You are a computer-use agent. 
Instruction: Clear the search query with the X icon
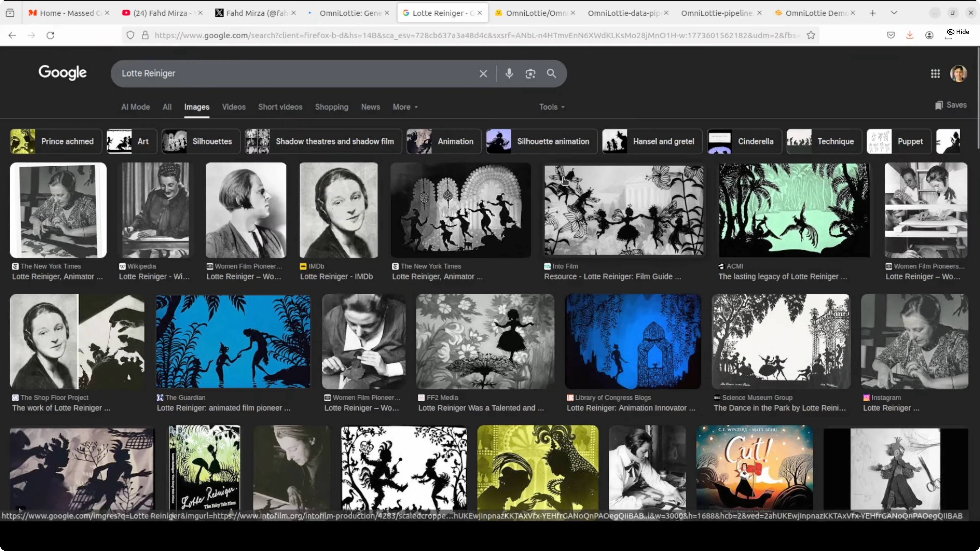[483, 73]
